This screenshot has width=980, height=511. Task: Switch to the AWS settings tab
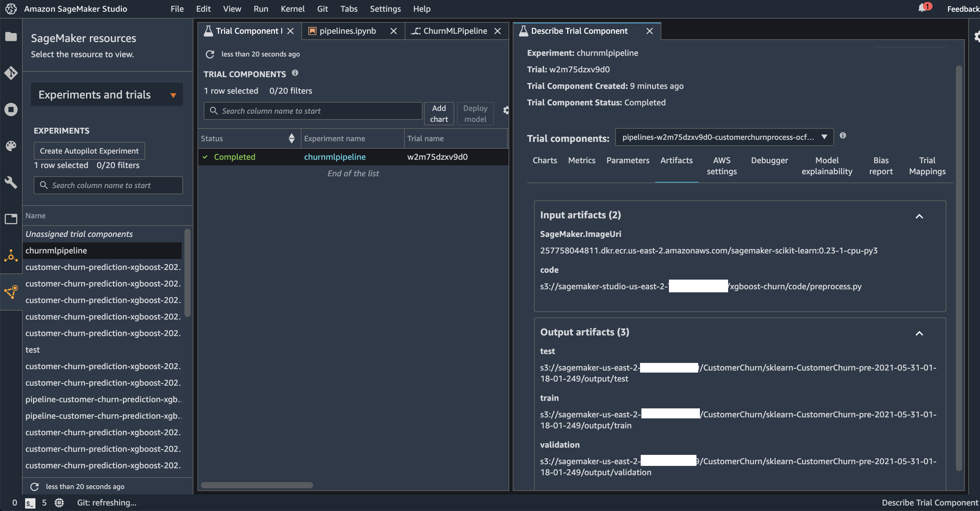pos(721,166)
